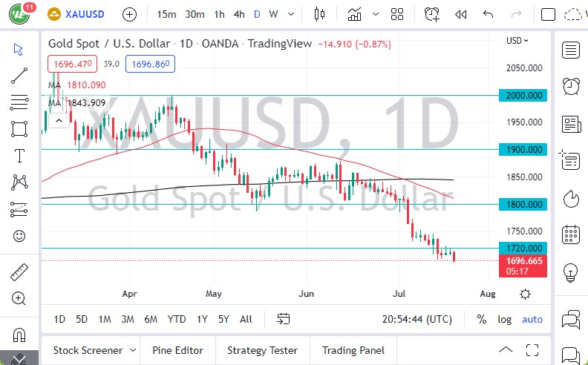
Task: Expand the timeframe interval dropdown arrow
Action: click(292, 14)
